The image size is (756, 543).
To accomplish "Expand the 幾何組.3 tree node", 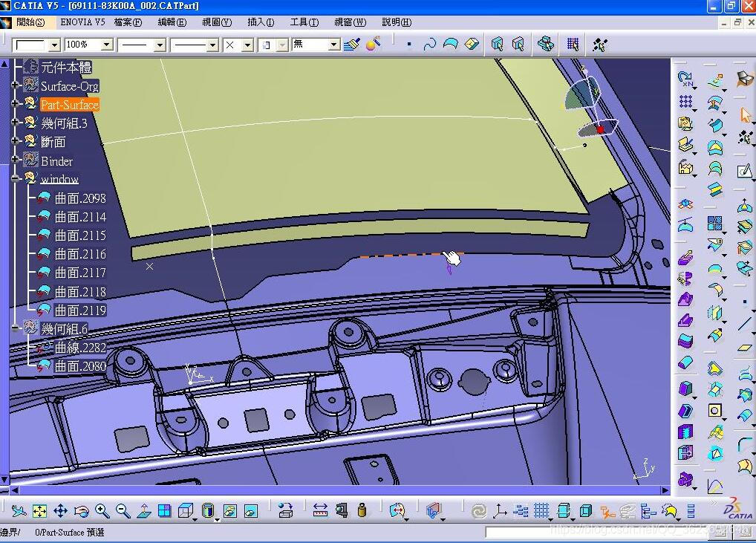I will (15, 122).
